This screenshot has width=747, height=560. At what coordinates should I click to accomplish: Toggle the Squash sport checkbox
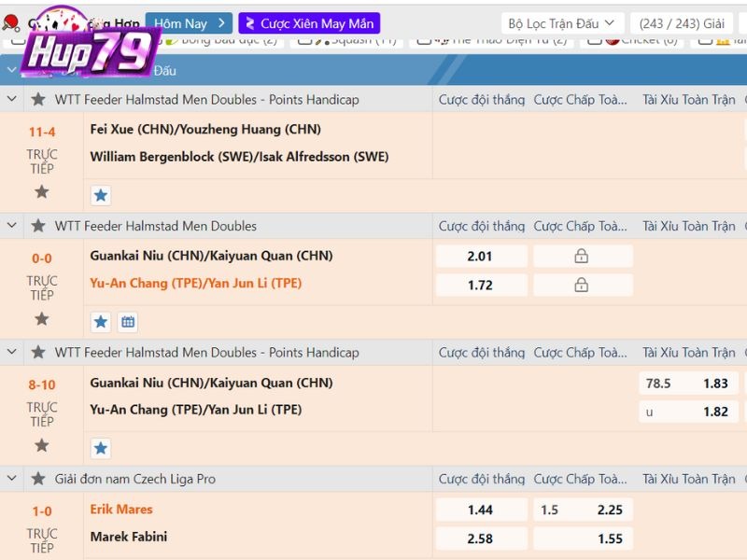[303, 40]
